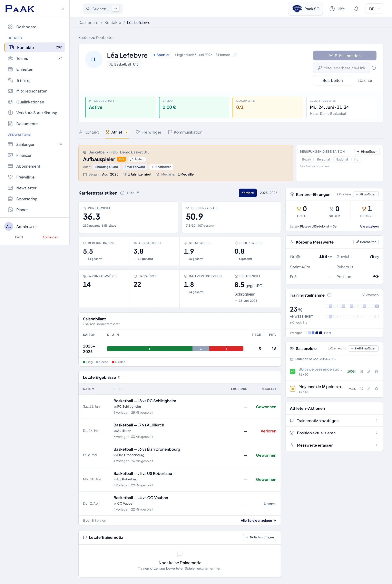The image size is (392, 584).
Task: Open Teams in the sidebar
Action: point(35,58)
